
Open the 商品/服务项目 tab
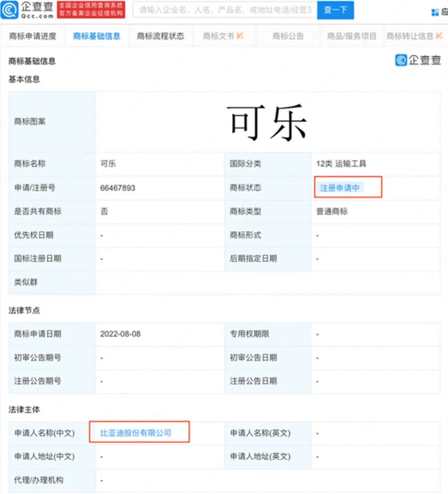pos(351,36)
